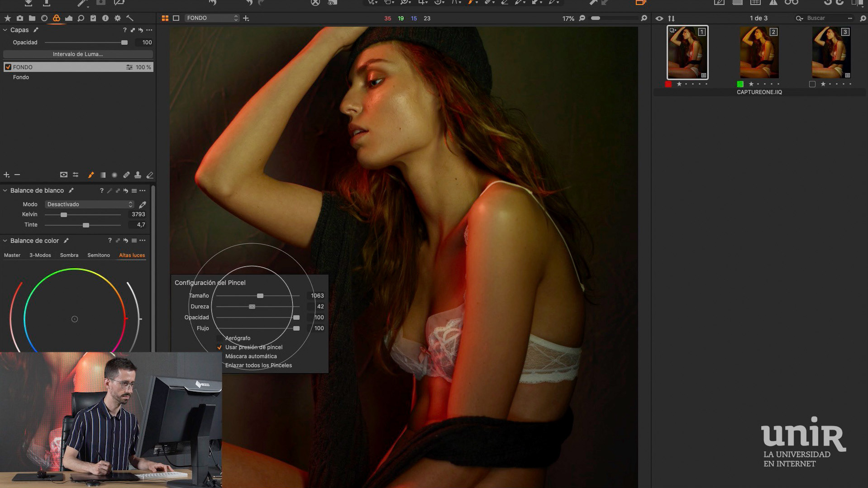The height and width of the screenshot is (488, 868).
Task: Switch to the Sombra tab
Action: coord(69,256)
